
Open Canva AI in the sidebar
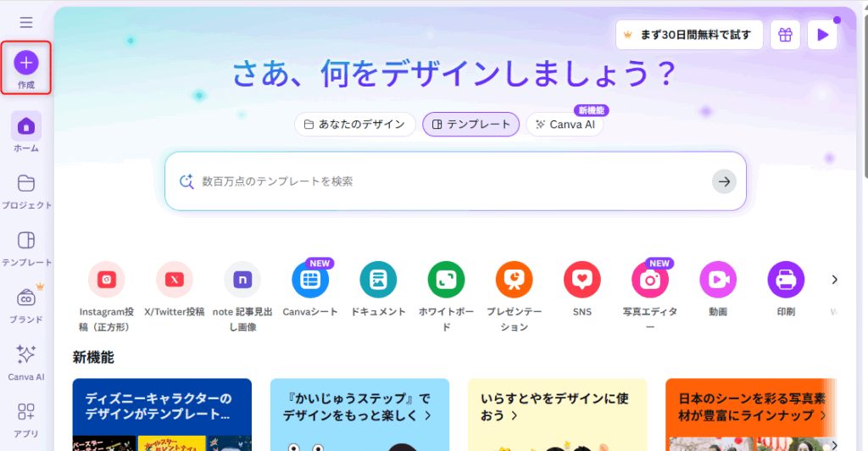tap(26, 363)
